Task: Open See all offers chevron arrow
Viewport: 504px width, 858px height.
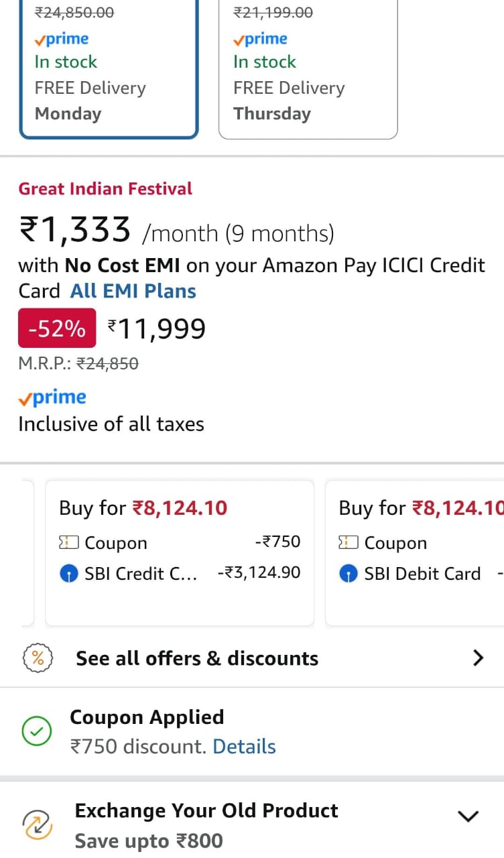Action: coord(477,658)
